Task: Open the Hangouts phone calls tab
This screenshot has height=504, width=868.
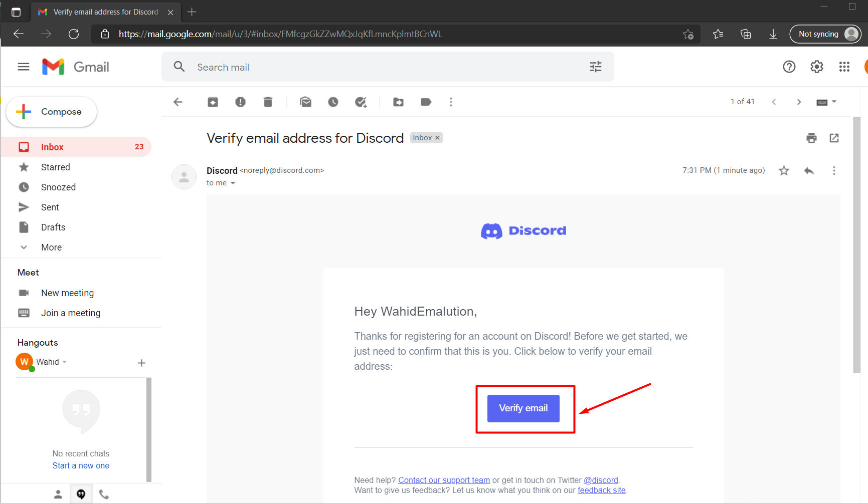Action: point(104,494)
